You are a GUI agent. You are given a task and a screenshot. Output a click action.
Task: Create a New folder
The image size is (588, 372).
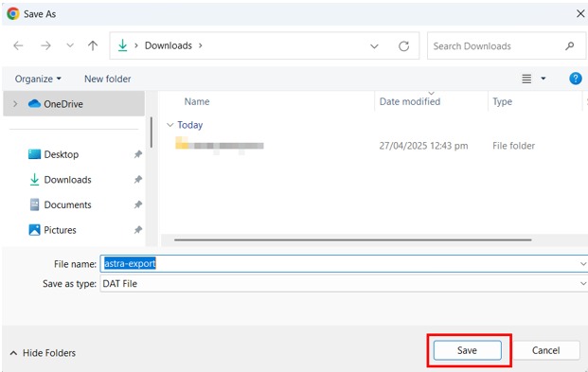point(108,79)
